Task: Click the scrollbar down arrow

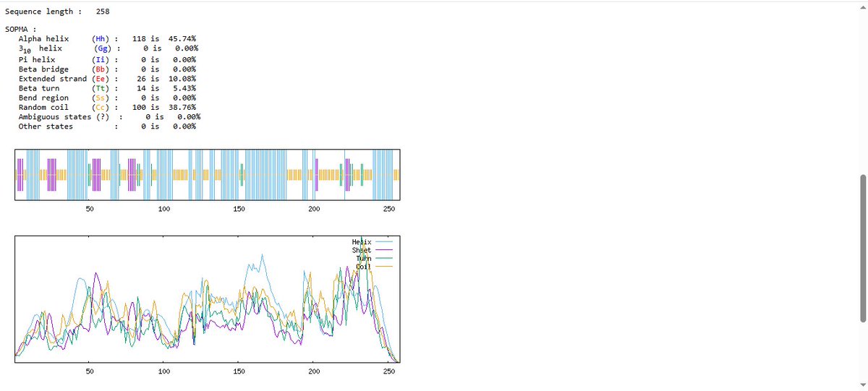Action: [862, 385]
